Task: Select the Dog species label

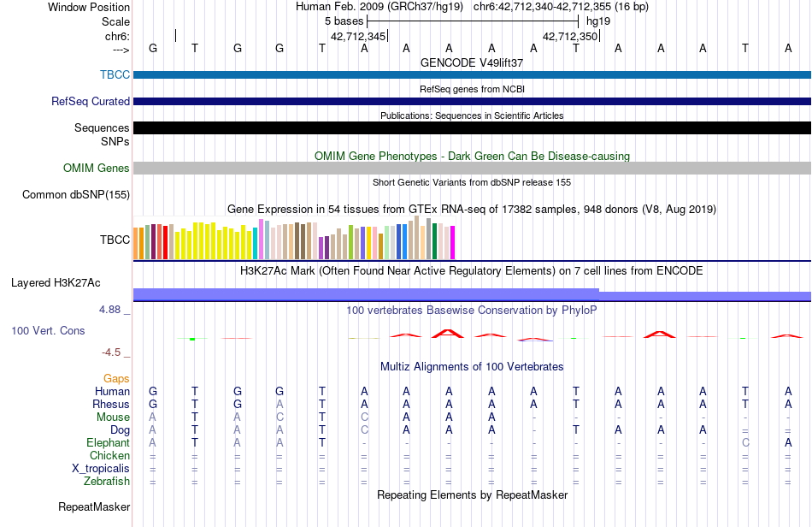Action: pos(121,430)
